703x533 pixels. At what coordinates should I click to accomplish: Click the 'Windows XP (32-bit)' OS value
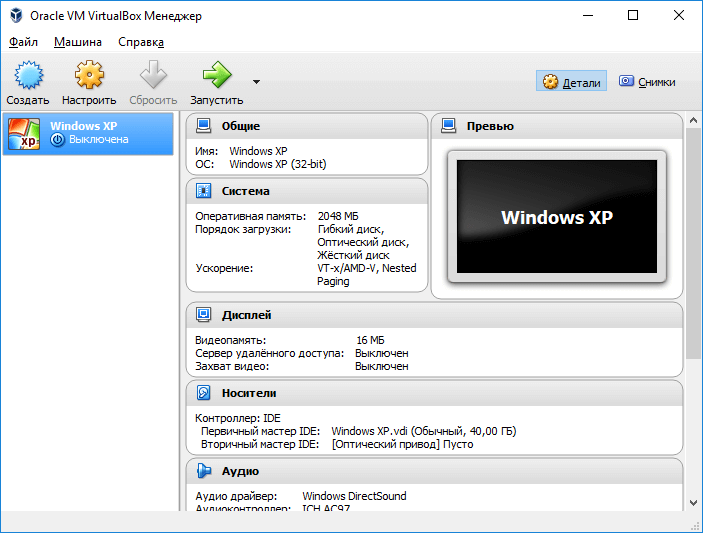pos(278,164)
